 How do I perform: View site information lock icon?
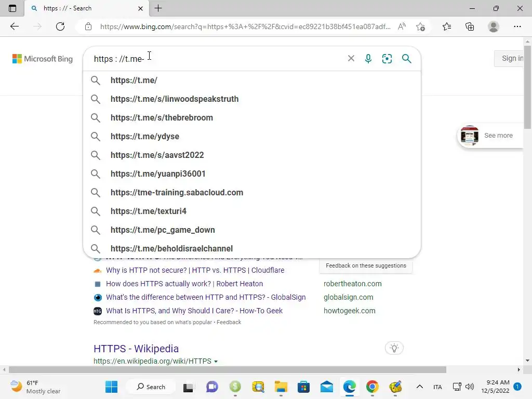(x=88, y=26)
